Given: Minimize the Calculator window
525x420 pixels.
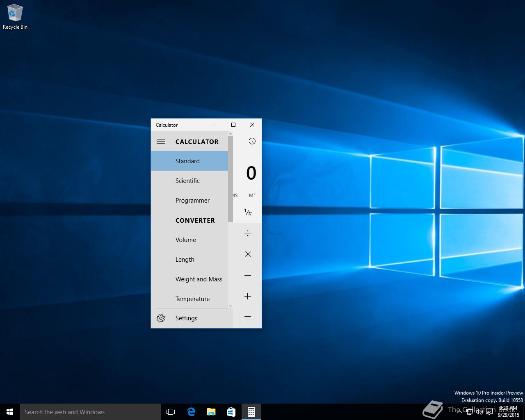Looking at the screenshot, I should (x=215, y=125).
